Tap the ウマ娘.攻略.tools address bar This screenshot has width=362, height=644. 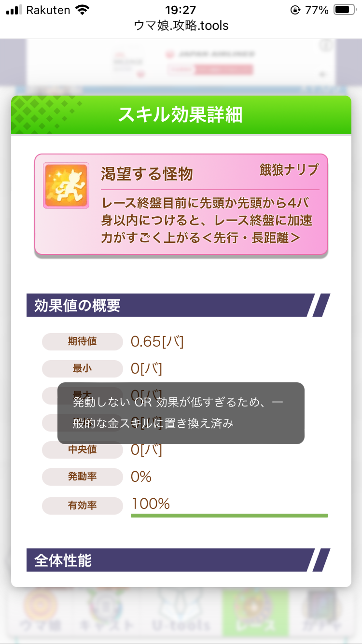coord(181,26)
